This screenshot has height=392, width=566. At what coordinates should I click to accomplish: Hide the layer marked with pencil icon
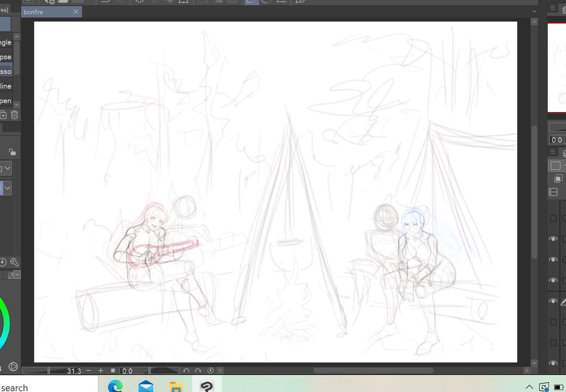553,301
